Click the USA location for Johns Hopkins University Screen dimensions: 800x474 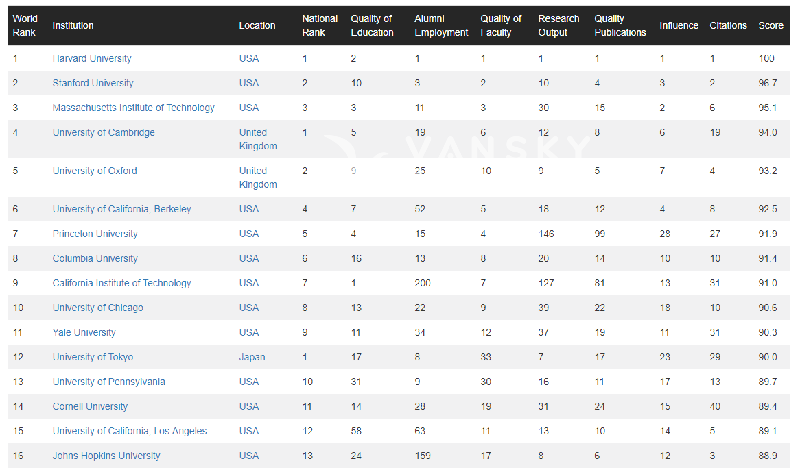249,456
